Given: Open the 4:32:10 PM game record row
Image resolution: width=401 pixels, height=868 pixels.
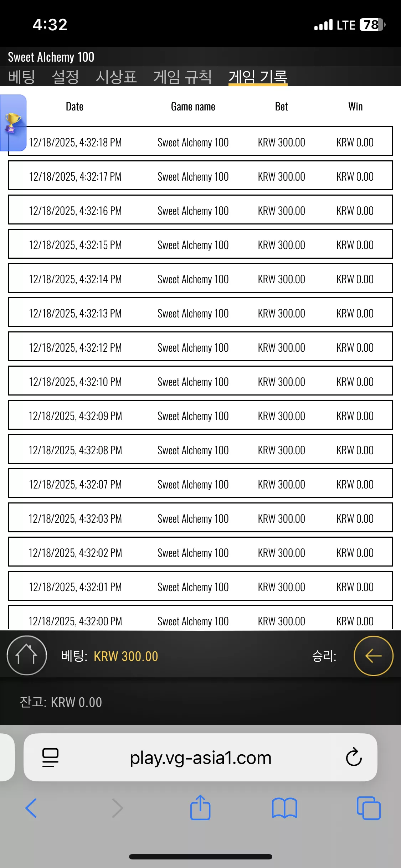Looking at the screenshot, I should [200, 381].
